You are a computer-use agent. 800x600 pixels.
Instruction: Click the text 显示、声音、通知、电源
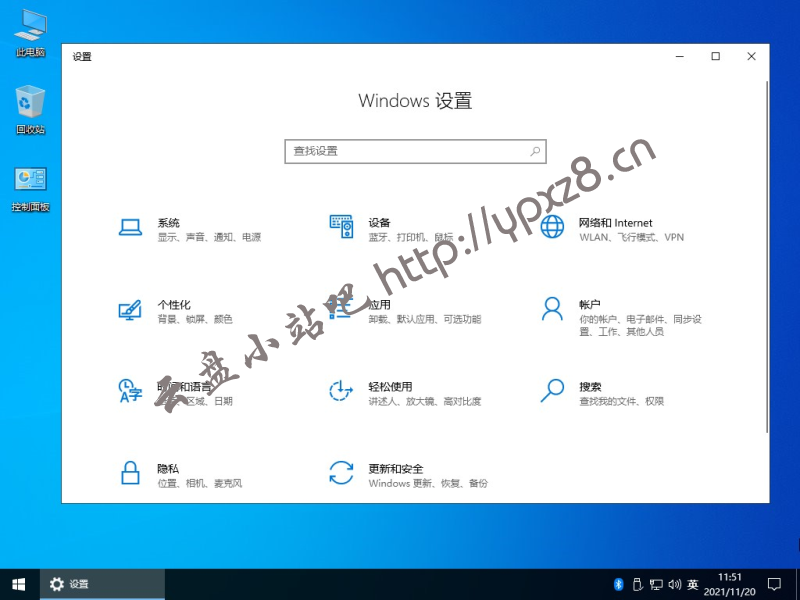pos(209,237)
